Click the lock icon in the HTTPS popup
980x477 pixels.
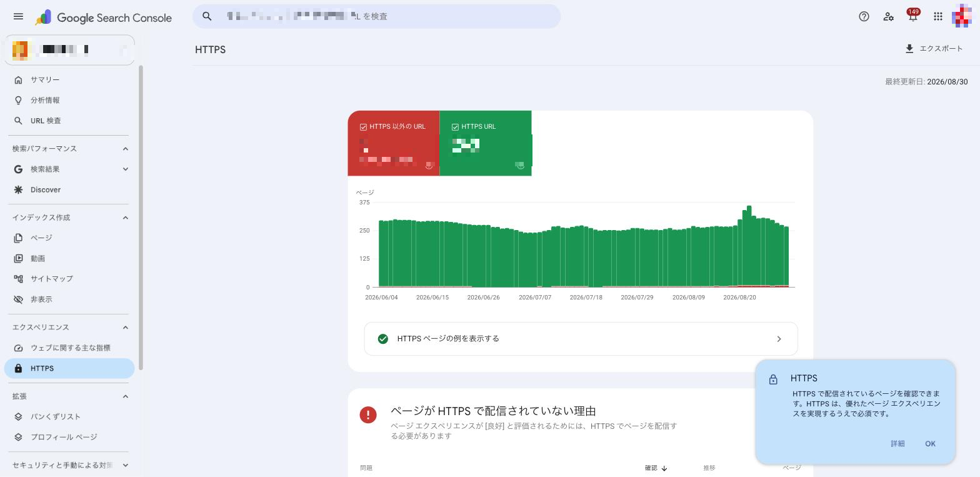773,379
